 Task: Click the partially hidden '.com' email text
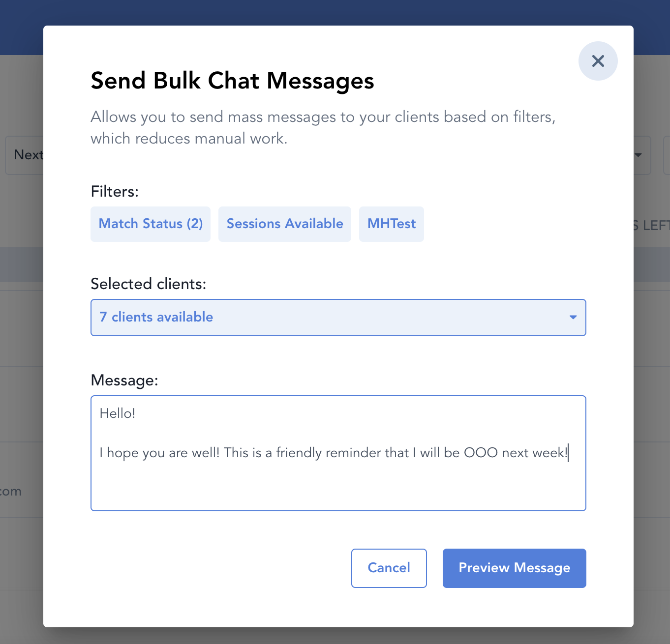click(x=11, y=491)
